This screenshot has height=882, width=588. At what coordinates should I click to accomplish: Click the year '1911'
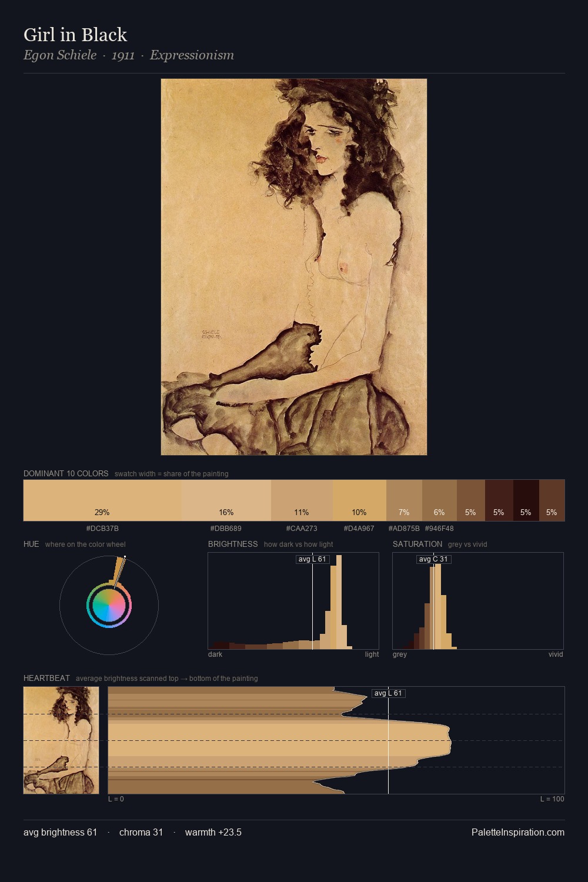click(x=123, y=55)
